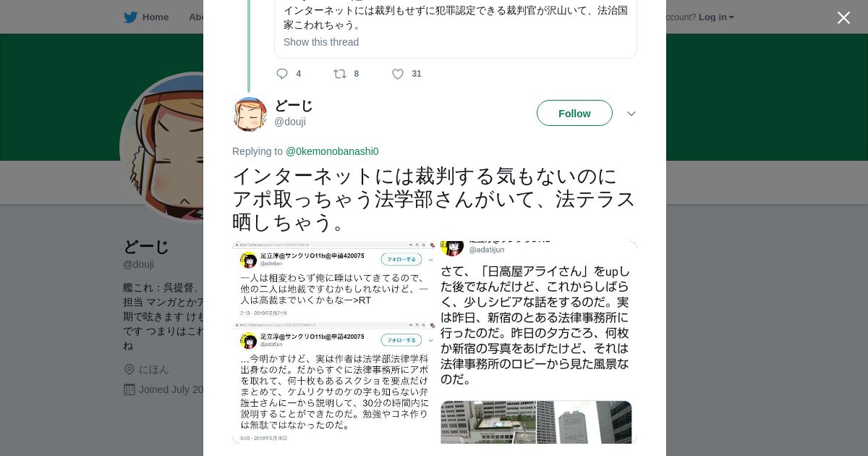Like the tweet with heart icon
868x456 pixels.
click(x=398, y=74)
